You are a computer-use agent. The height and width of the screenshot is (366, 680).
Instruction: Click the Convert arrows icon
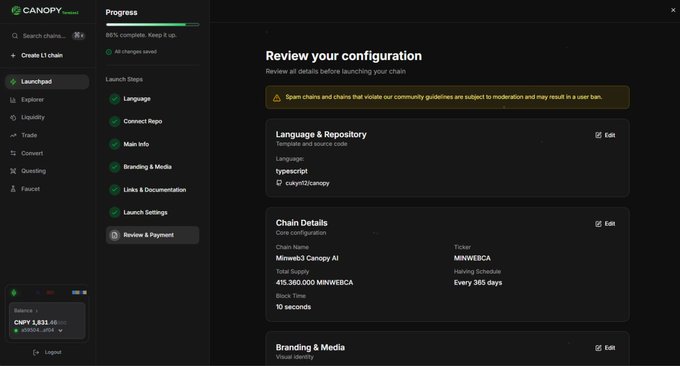pos(13,154)
